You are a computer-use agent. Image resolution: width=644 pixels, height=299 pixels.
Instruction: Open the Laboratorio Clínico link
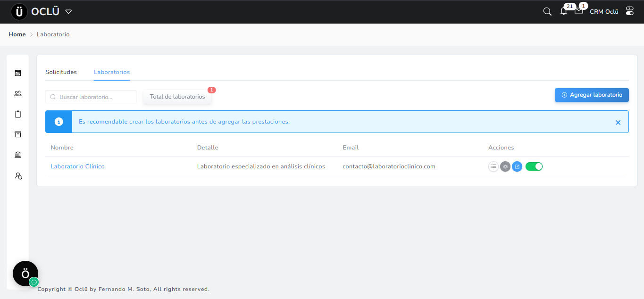[x=77, y=166]
